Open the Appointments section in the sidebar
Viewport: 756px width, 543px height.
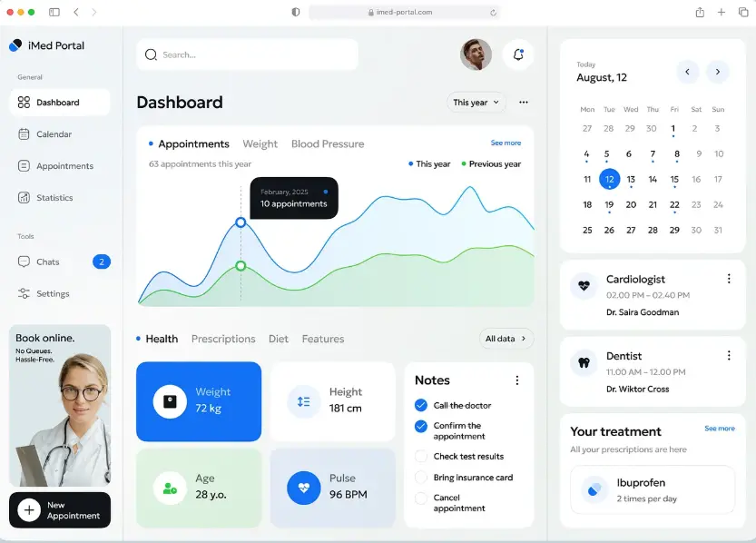64,165
